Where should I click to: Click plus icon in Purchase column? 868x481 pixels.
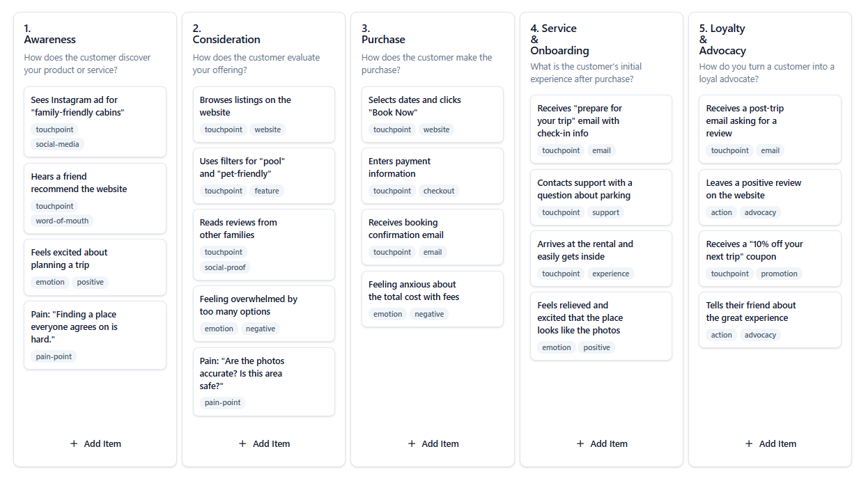(412, 443)
